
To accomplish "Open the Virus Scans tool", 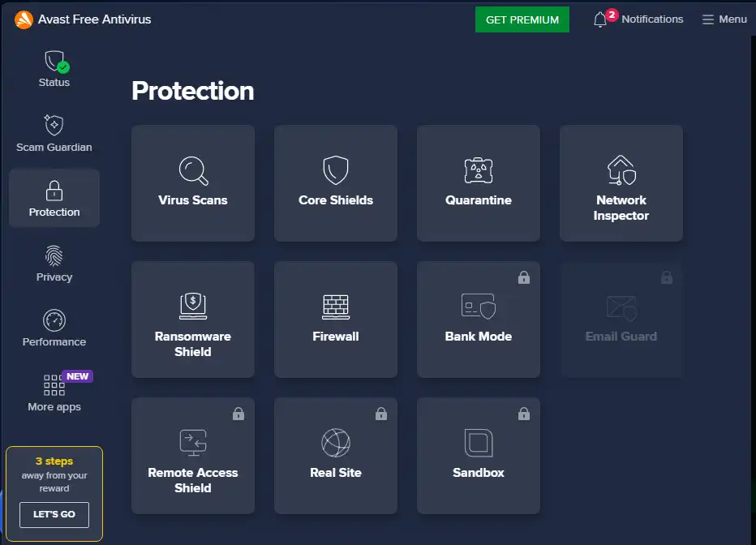I will tap(192, 182).
